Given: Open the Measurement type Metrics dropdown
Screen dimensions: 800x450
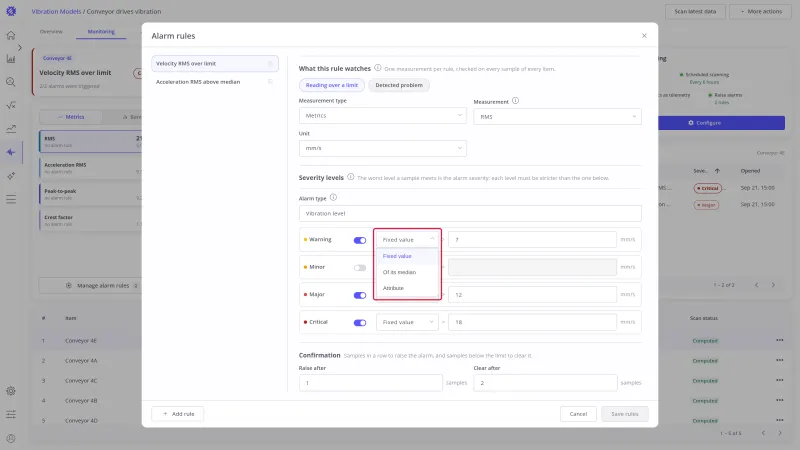Looking at the screenshot, I should tap(383, 115).
